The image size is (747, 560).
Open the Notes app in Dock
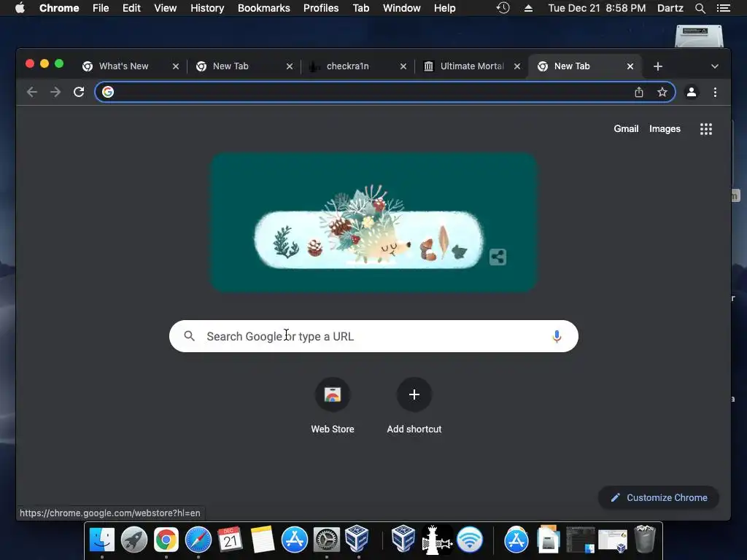[263, 540]
